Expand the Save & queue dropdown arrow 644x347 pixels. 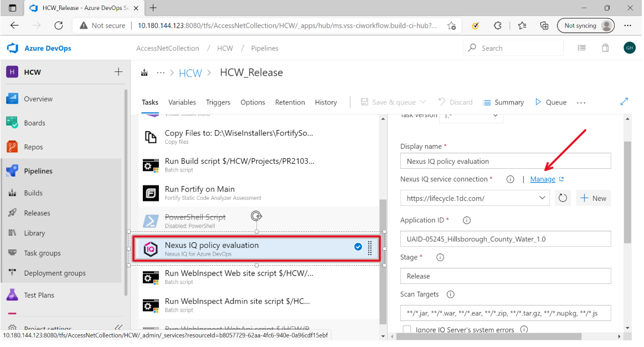click(x=423, y=102)
